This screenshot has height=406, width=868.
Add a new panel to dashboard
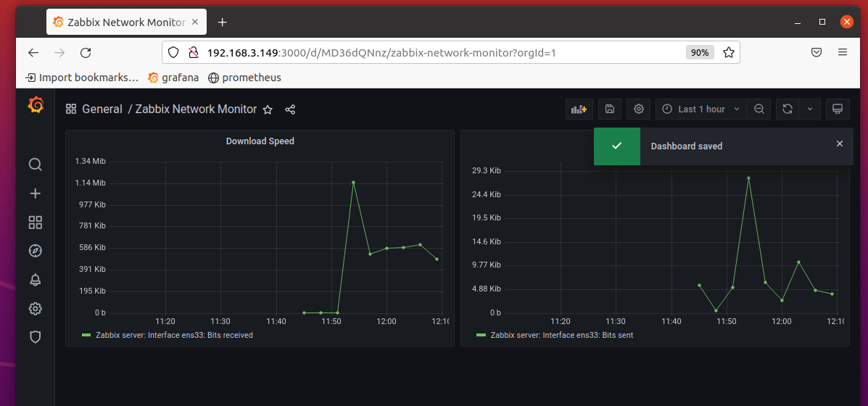[x=579, y=109]
